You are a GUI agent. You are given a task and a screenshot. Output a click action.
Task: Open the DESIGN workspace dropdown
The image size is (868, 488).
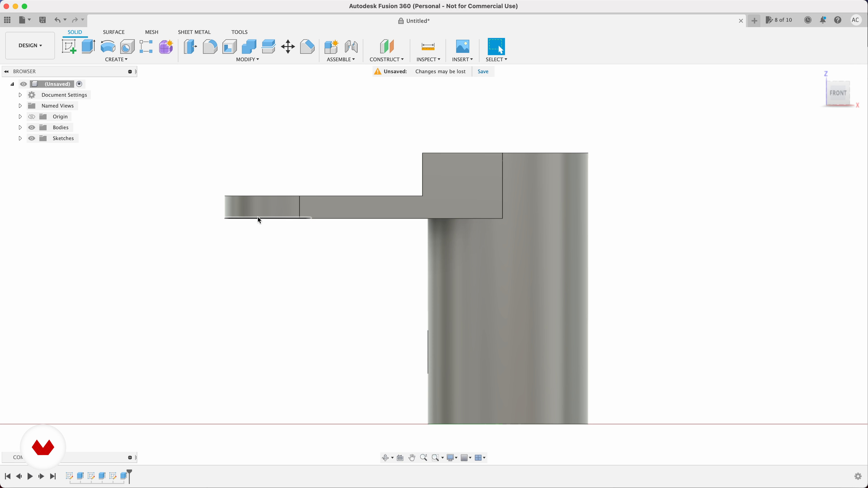coord(30,45)
